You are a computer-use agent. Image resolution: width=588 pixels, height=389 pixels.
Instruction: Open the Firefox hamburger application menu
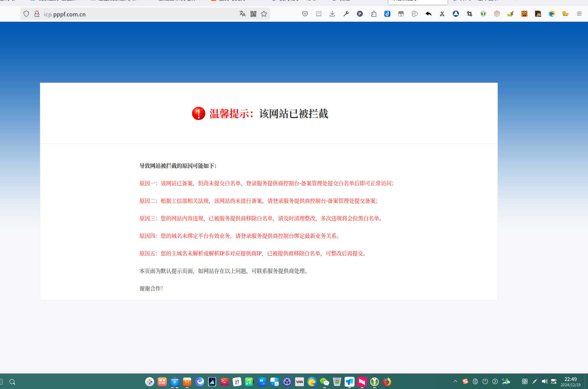(579, 14)
